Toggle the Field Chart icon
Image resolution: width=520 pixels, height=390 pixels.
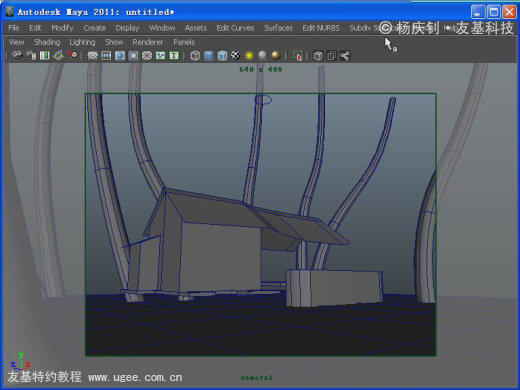coord(147,56)
